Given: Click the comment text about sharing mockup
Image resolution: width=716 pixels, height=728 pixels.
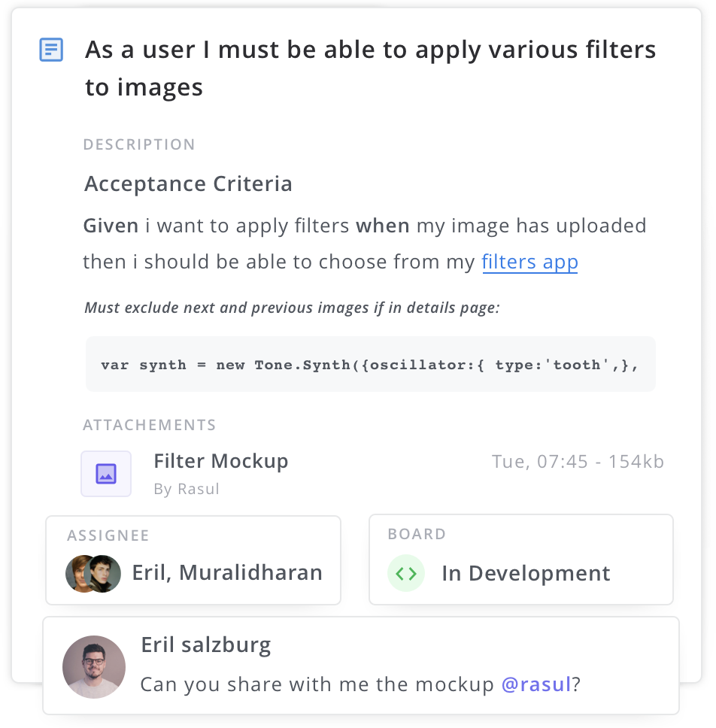Looking at the screenshot, I should [360, 684].
